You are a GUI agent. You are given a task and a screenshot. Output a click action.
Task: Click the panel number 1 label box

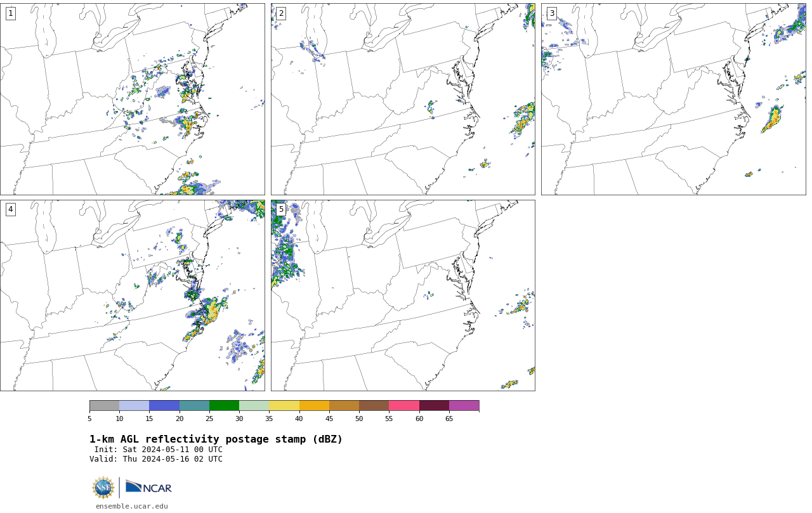pyautogui.click(x=11, y=13)
